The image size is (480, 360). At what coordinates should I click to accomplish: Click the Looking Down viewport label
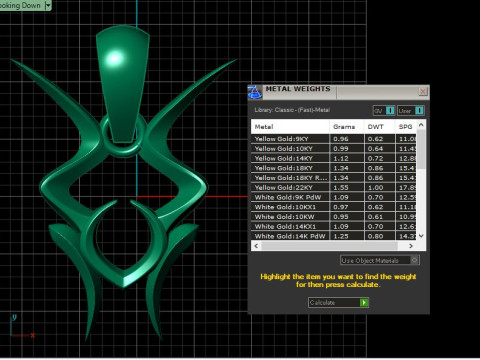point(20,5)
